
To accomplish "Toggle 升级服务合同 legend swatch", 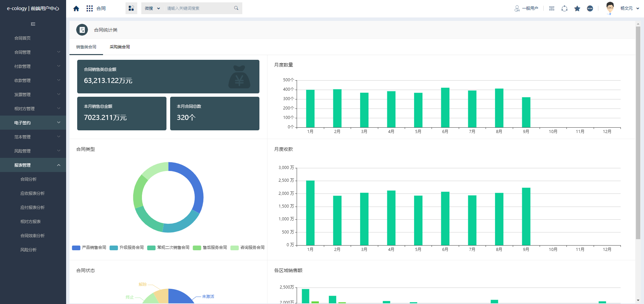I will point(114,248).
